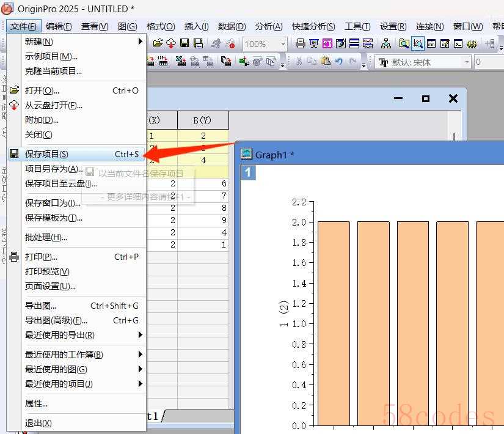Click the Open folder toolbar icon
504x434 pixels.
[158, 43]
